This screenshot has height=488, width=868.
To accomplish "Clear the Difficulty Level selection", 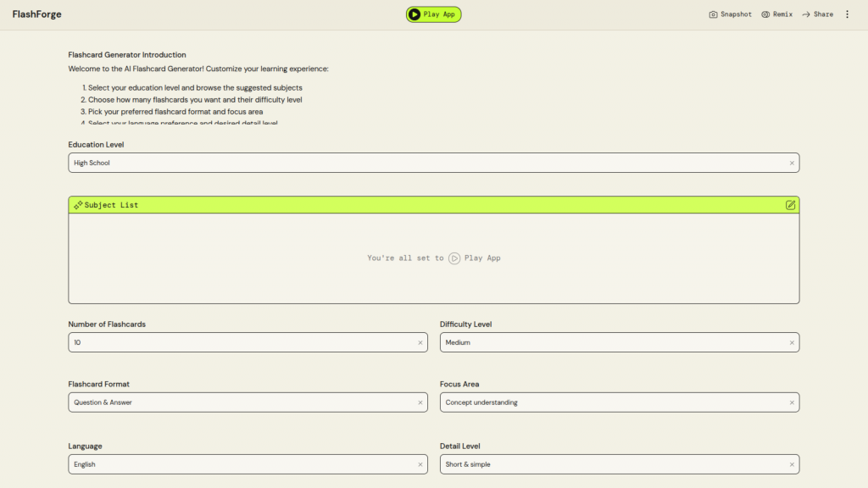I will (792, 342).
